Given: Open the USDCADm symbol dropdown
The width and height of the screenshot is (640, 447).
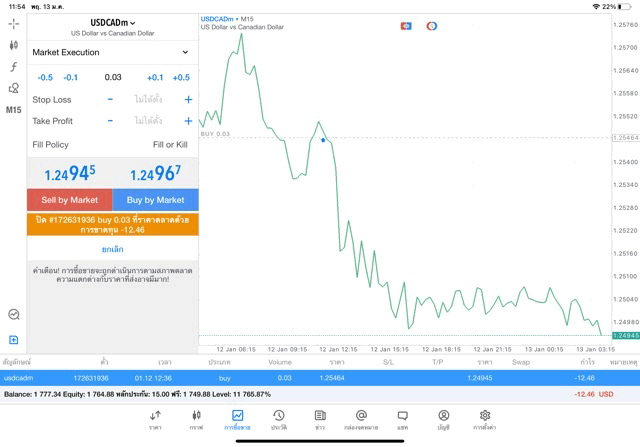Looking at the screenshot, I should 113,23.
